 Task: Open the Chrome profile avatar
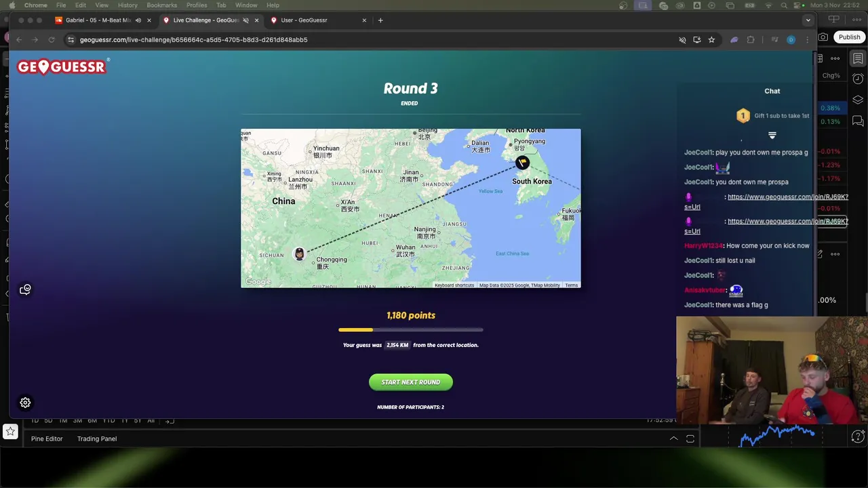[x=791, y=40]
